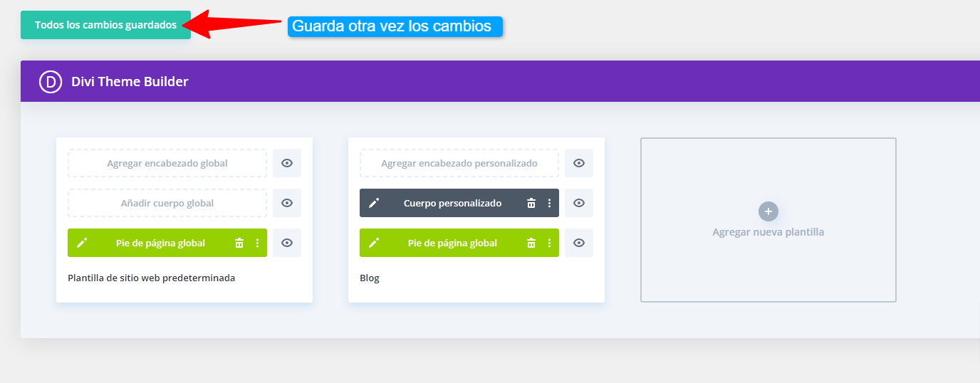Click the Divi Theme Builder heading

pos(130,81)
